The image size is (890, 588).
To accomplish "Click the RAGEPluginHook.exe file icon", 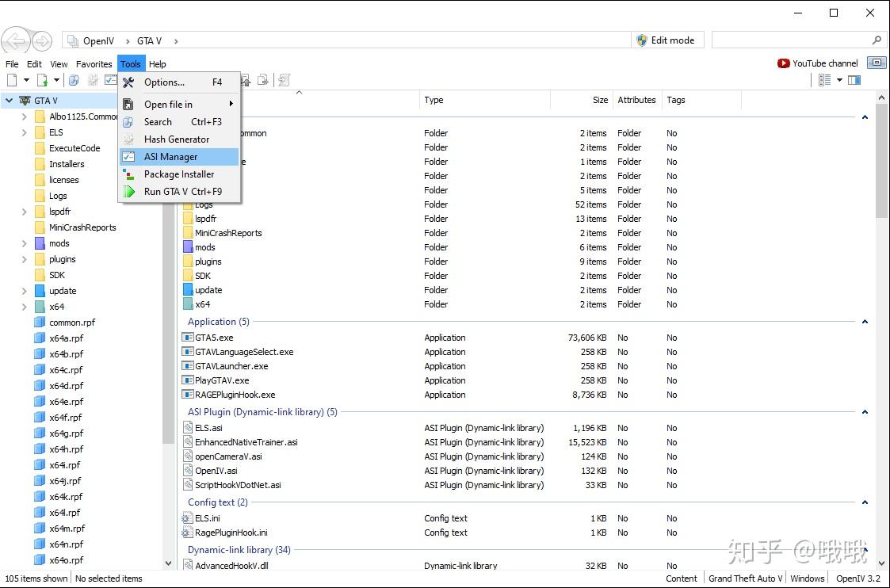I will [188, 395].
